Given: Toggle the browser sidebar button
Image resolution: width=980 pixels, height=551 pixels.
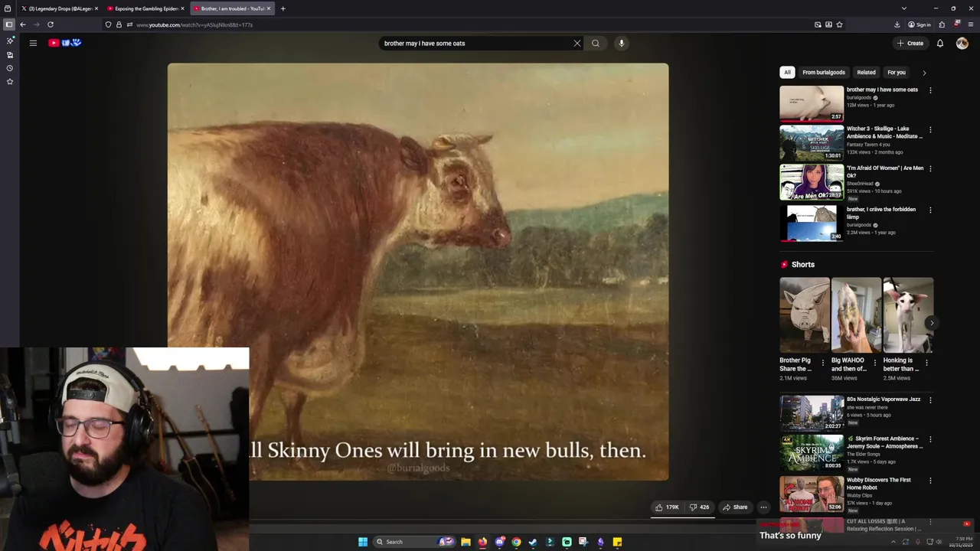Looking at the screenshot, I should click(x=9, y=24).
